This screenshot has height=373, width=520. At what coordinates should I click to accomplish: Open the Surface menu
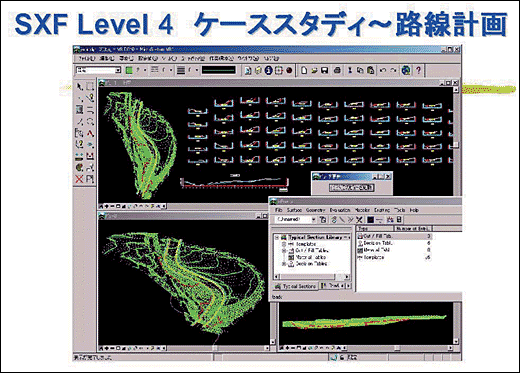[x=294, y=210]
